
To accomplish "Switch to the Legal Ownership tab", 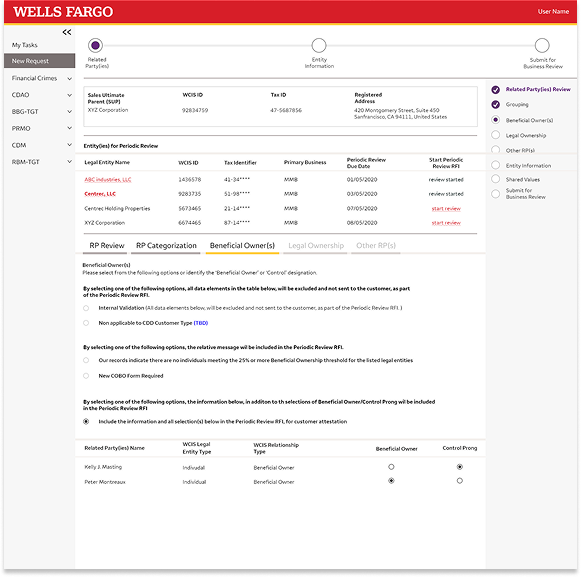I will pos(316,246).
